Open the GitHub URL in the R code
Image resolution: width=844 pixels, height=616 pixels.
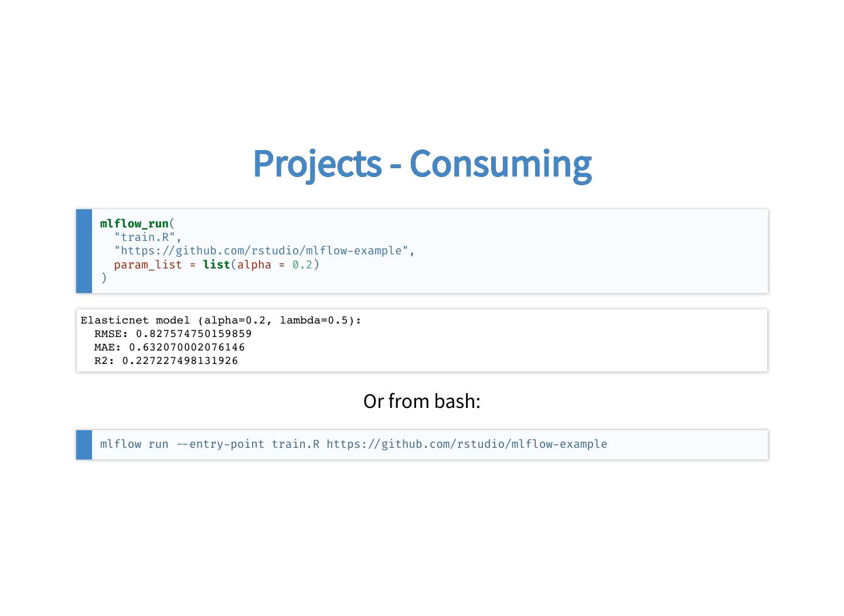pos(261,251)
